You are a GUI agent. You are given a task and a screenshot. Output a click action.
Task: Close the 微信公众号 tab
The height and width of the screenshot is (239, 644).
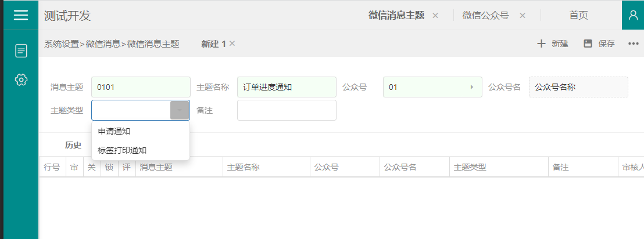pos(523,16)
